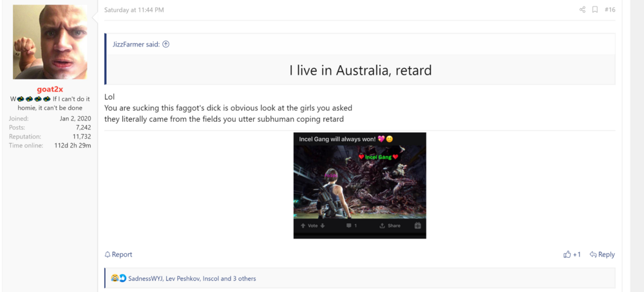
Task: Click the blue reaction icon beside the laughing emoji
Action: pyautogui.click(x=122, y=278)
